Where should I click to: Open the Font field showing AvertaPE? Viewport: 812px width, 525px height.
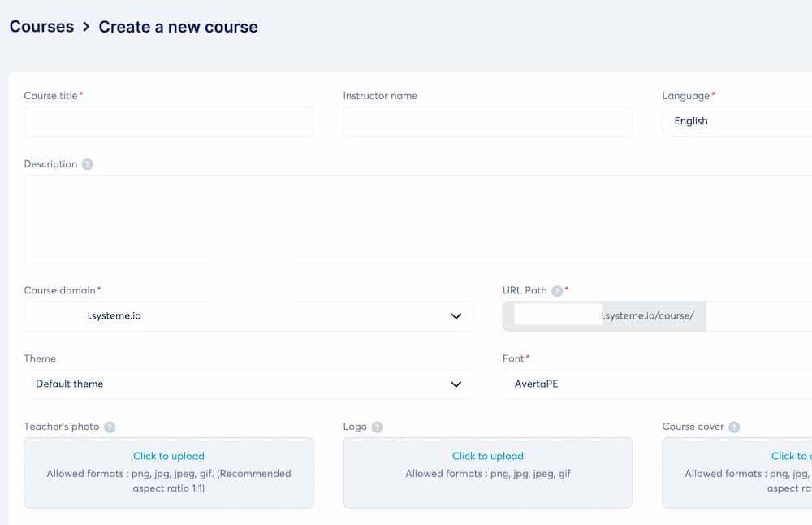(650, 384)
